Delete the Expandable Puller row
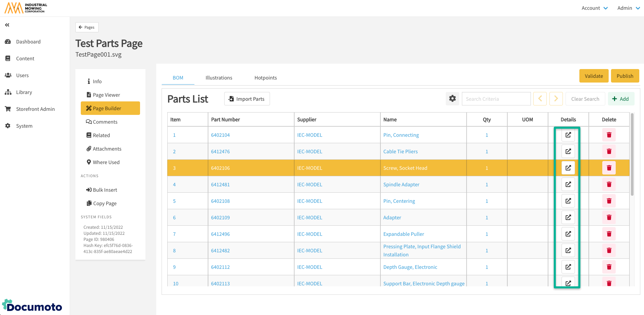 609,234
